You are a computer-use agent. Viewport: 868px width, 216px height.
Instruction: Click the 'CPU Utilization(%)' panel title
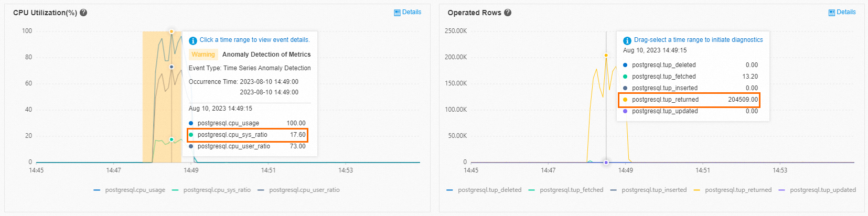pos(45,13)
